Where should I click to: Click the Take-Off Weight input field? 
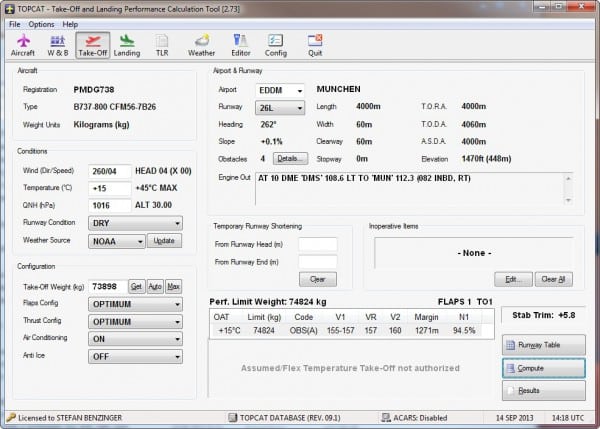click(x=107, y=286)
